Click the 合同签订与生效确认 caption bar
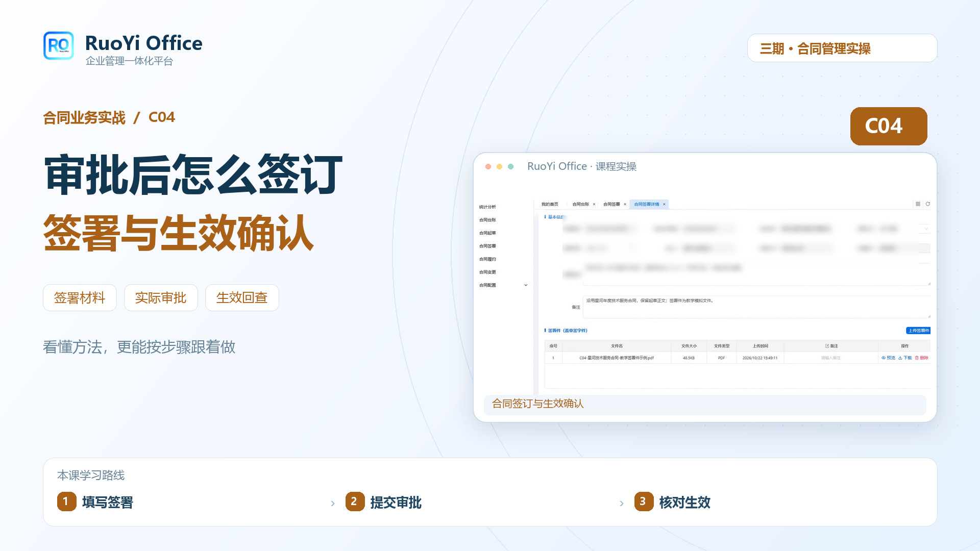The height and width of the screenshot is (551, 980). (x=705, y=404)
